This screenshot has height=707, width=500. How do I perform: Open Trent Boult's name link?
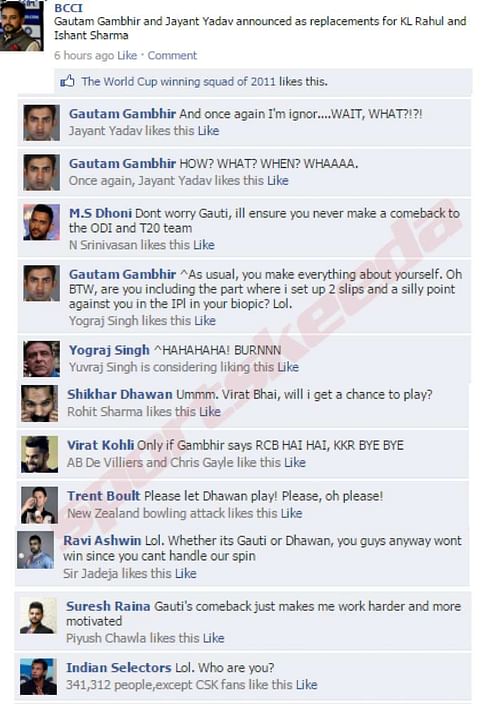[x=104, y=496]
